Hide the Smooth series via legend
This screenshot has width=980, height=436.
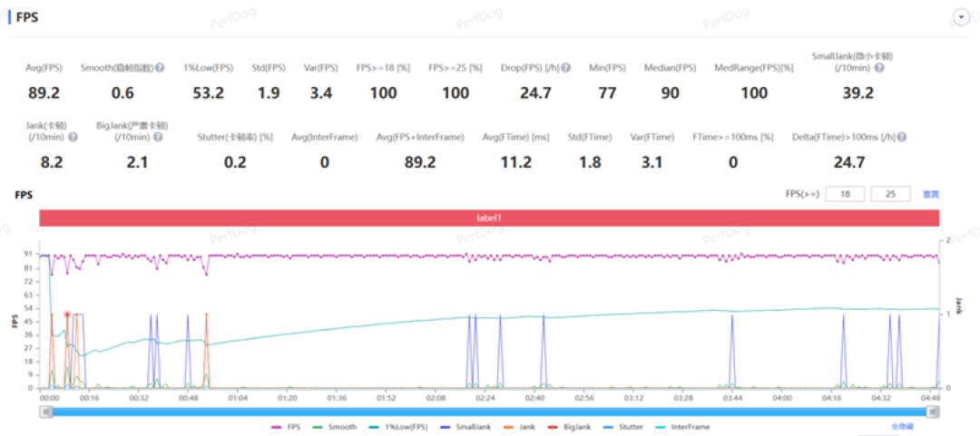[x=335, y=427]
